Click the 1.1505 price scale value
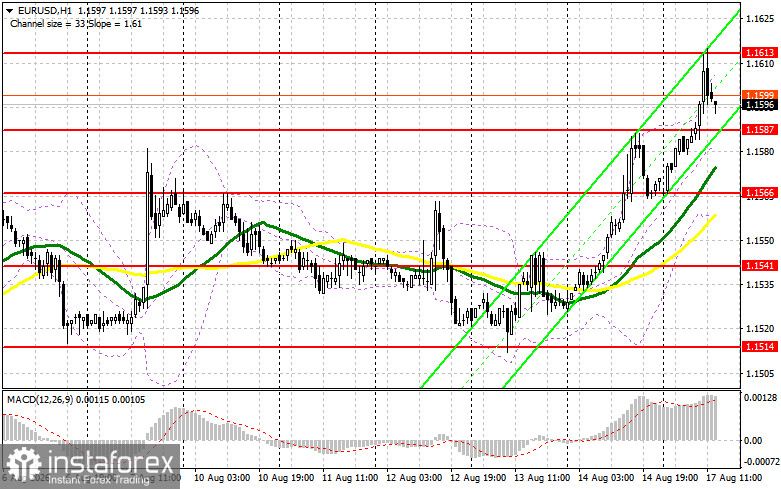The width and height of the screenshot is (781, 489). tap(760, 373)
